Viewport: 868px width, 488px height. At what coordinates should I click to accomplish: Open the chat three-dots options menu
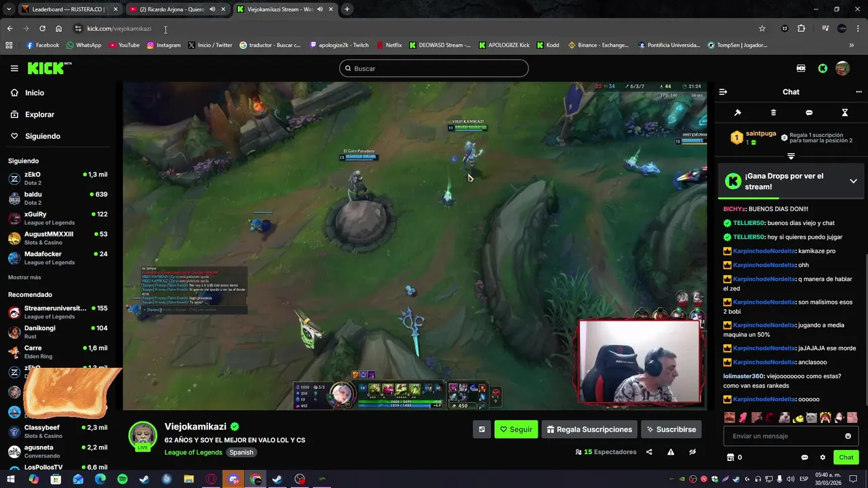pos(859,92)
